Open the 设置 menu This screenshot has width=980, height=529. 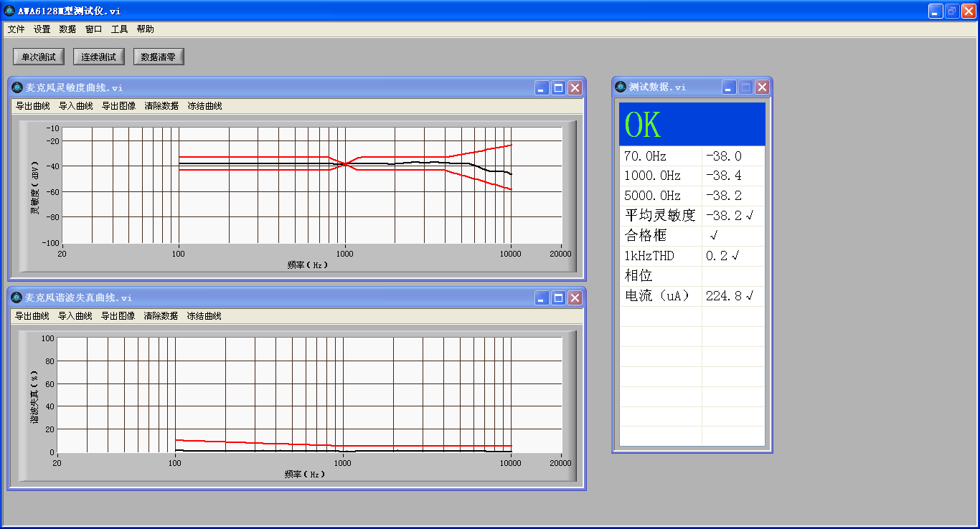tap(42, 29)
